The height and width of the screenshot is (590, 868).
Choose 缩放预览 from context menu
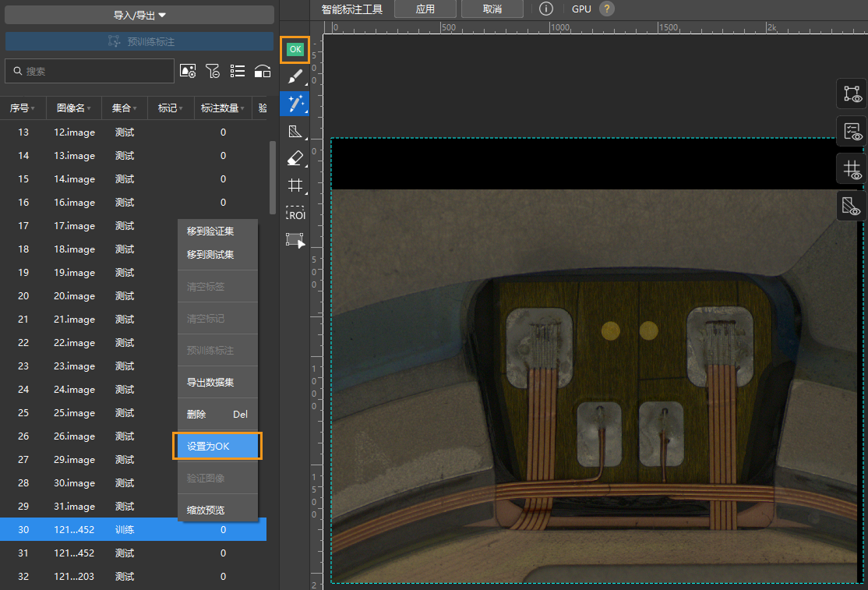click(x=217, y=511)
